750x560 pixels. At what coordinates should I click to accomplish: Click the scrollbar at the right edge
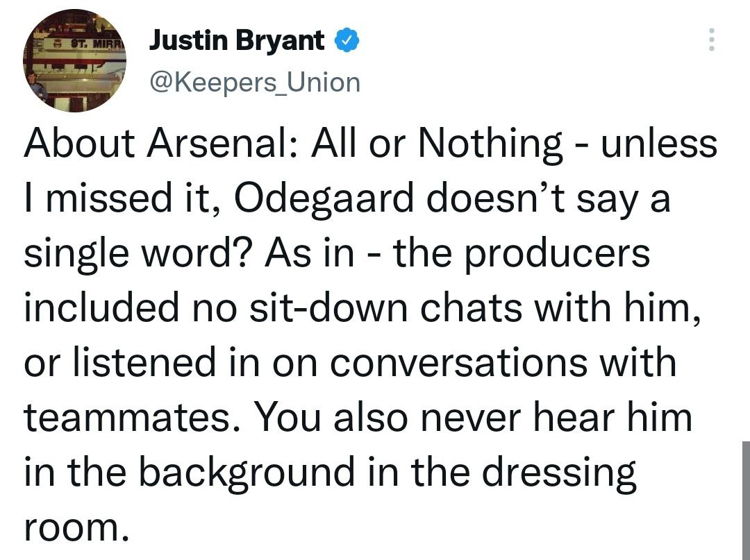[x=745, y=500]
